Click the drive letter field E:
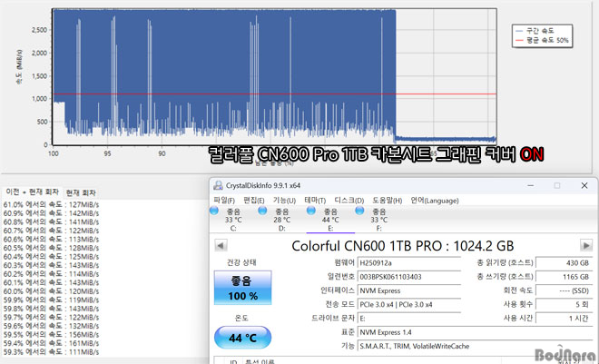599x364 pixels. point(409,319)
